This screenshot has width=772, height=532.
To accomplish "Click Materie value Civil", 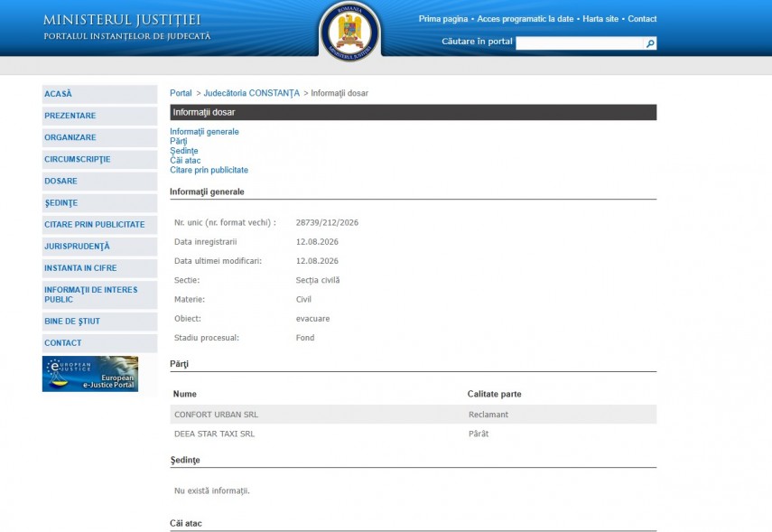I will (x=303, y=300).
